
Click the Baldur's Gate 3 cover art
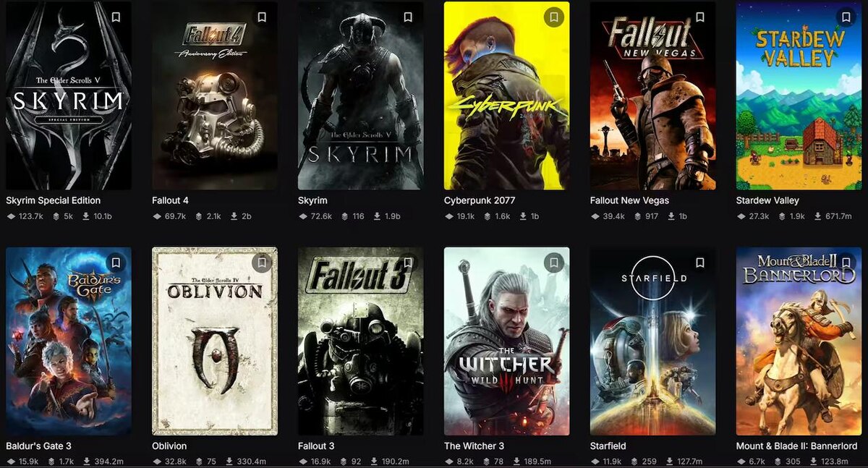pyautogui.click(x=69, y=341)
